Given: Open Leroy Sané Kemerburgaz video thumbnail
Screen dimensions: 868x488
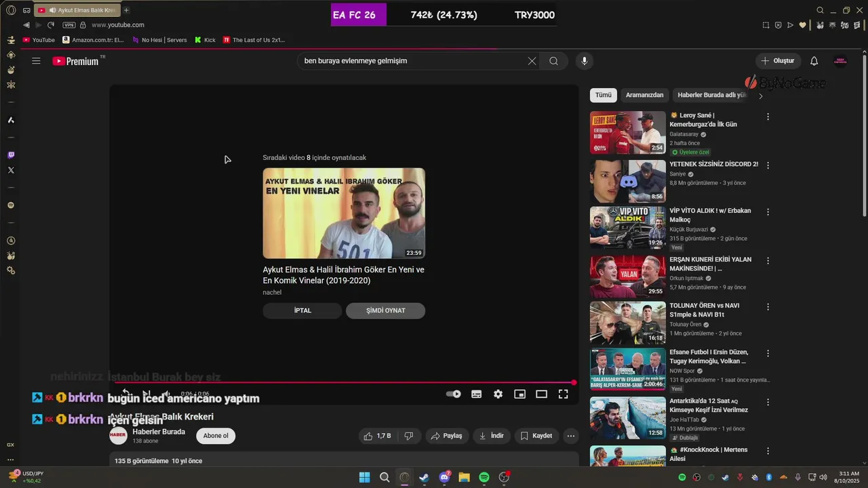Looking at the screenshot, I should click(628, 133).
